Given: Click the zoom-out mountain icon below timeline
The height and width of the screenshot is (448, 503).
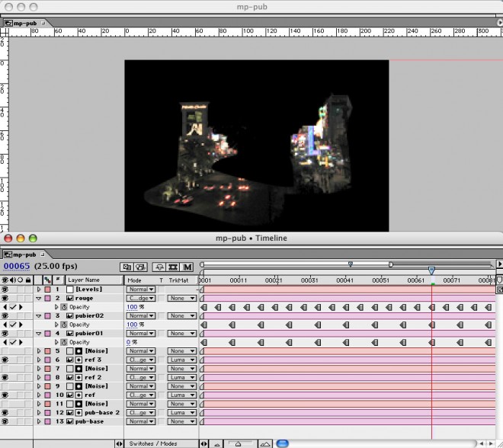Looking at the screenshot, I should (217, 443).
